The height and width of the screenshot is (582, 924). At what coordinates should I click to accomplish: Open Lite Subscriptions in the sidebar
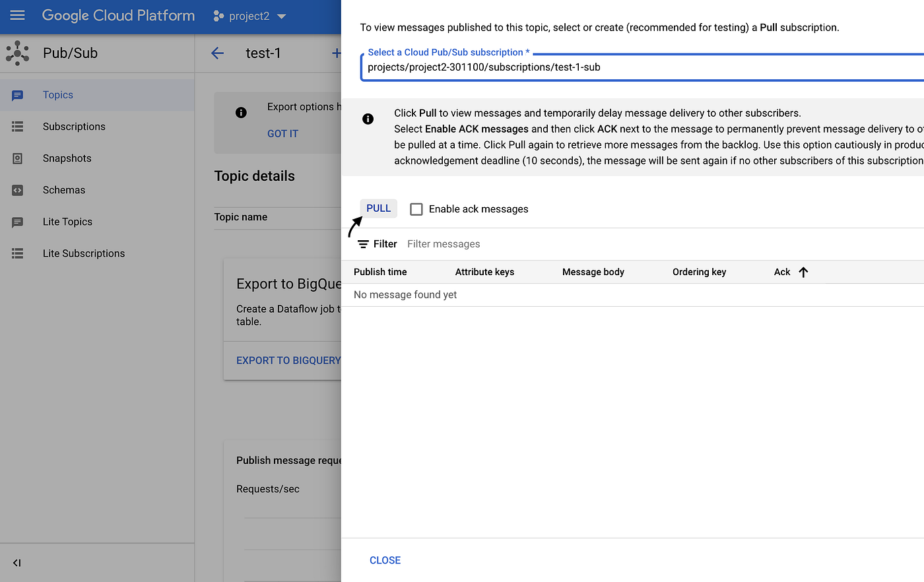coord(97,253)
